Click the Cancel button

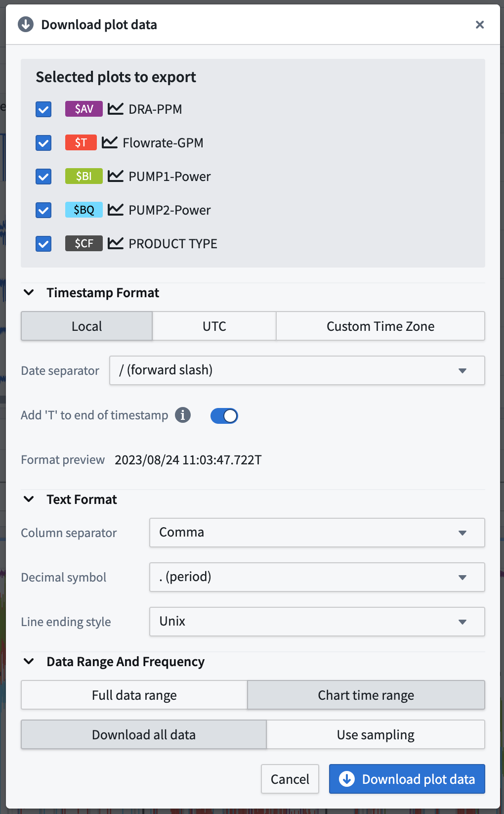(x=290, y=779)
